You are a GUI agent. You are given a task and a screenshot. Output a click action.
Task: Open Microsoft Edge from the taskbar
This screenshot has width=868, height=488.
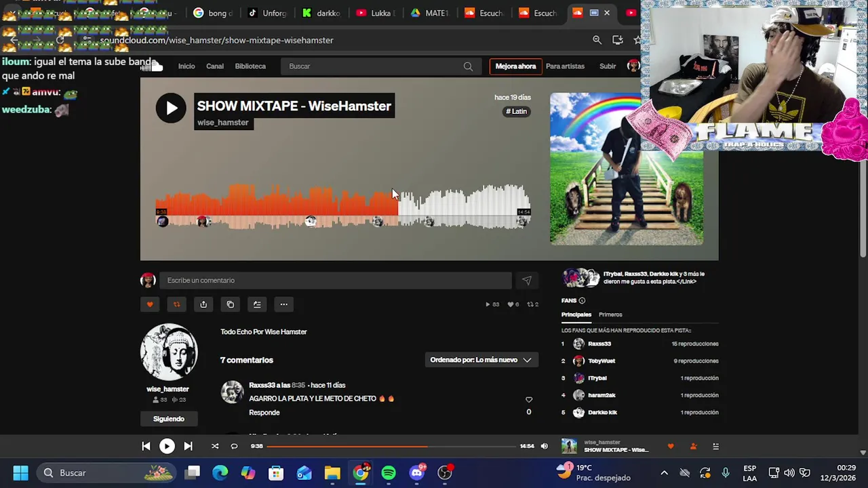coord(220,472)
